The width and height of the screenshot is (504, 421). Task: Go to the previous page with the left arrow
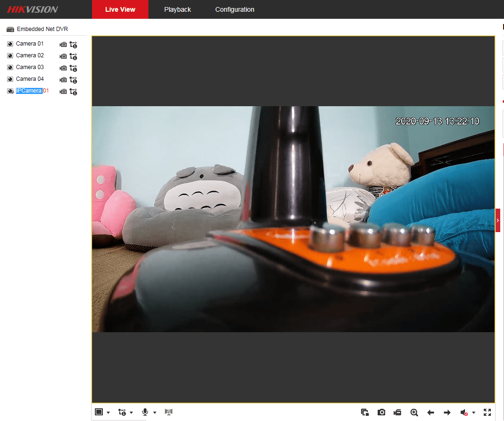click(x=431, y=413)
